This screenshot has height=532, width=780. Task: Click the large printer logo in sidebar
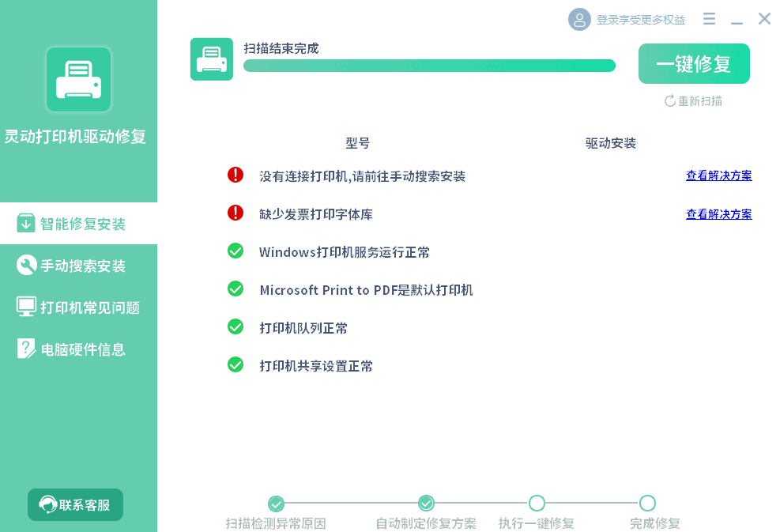(x=79, y=79)
